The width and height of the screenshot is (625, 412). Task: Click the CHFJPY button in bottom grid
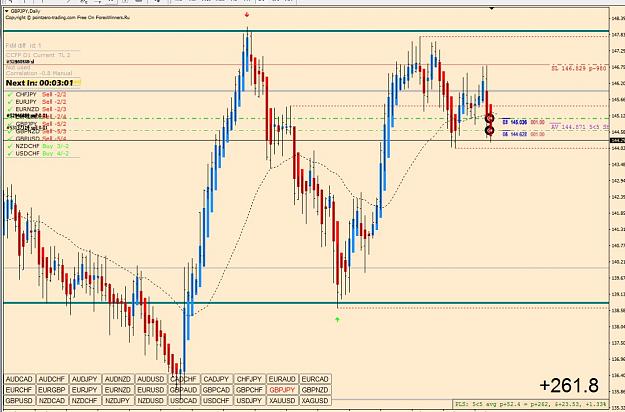click(249, 379)
